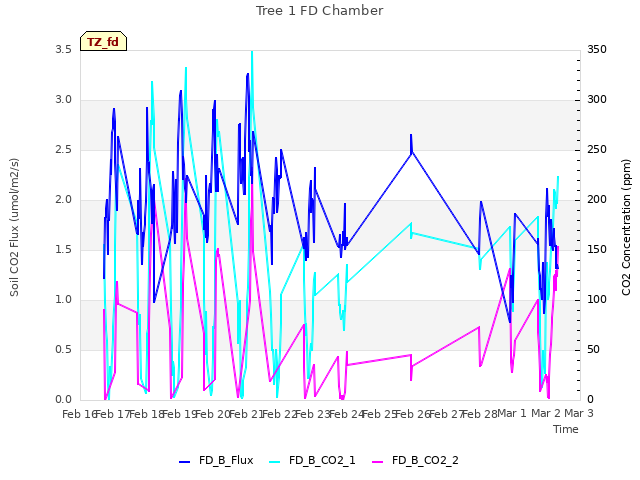Viewport: 640px width, 480px height.
Task: Click the 'Time' x-axis title
Action: click(566, 429)
